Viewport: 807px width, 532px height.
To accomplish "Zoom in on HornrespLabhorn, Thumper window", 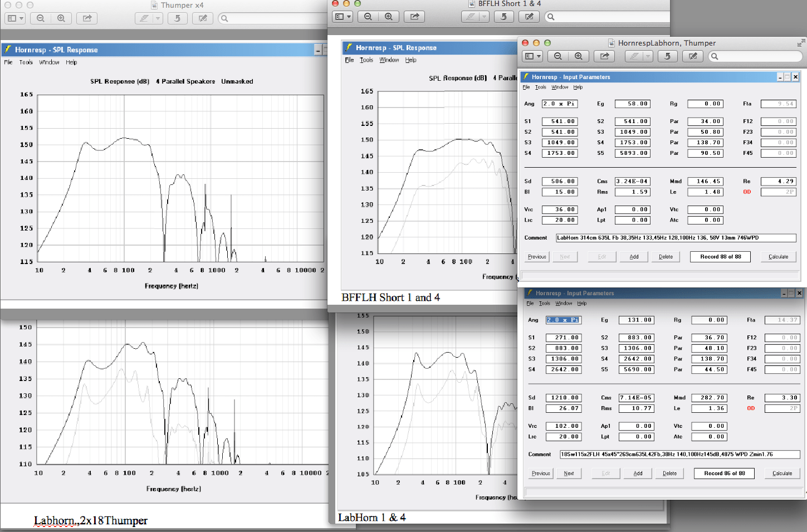I will point(579,56).
